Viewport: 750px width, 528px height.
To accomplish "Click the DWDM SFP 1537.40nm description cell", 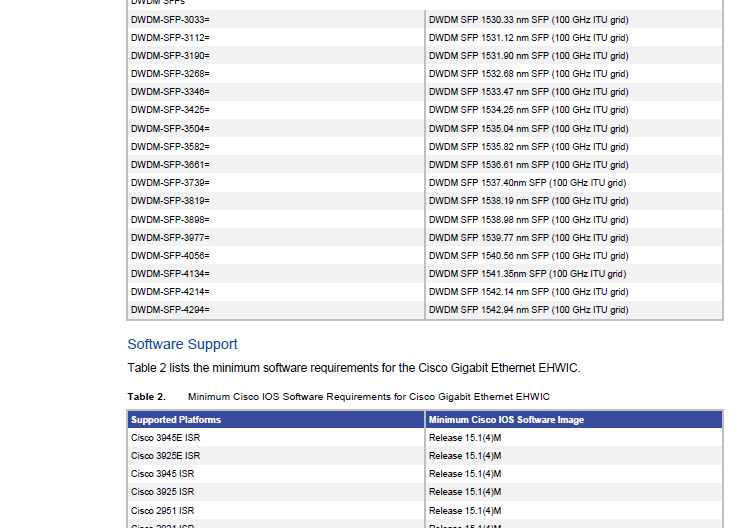I will click(527, 183).
